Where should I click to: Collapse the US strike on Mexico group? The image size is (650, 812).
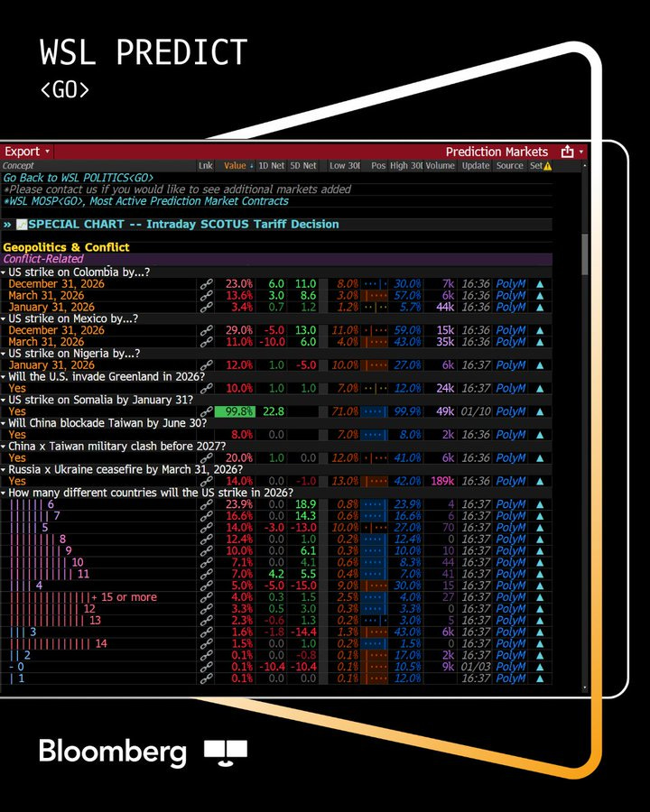click(4, 319)
